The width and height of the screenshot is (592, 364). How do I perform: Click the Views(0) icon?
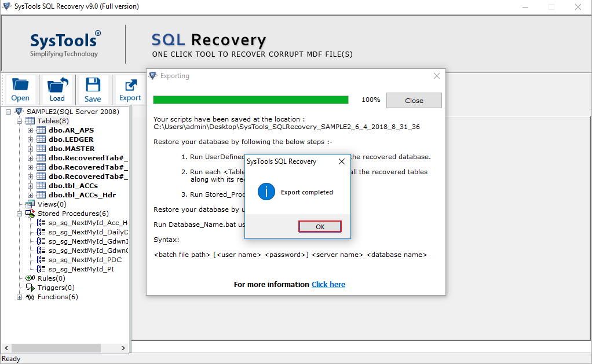pyautogui.click(x=30, y=204)
